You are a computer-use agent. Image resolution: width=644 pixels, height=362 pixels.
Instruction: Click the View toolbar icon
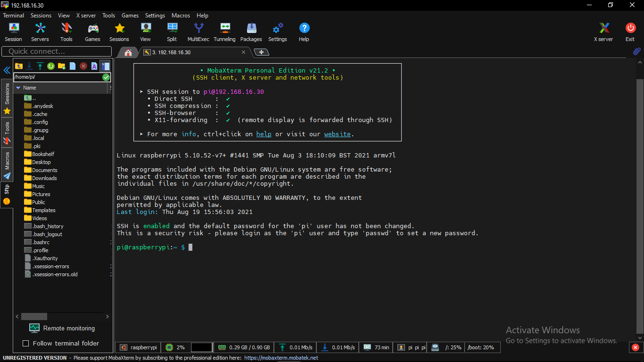[x=146, y=32]
